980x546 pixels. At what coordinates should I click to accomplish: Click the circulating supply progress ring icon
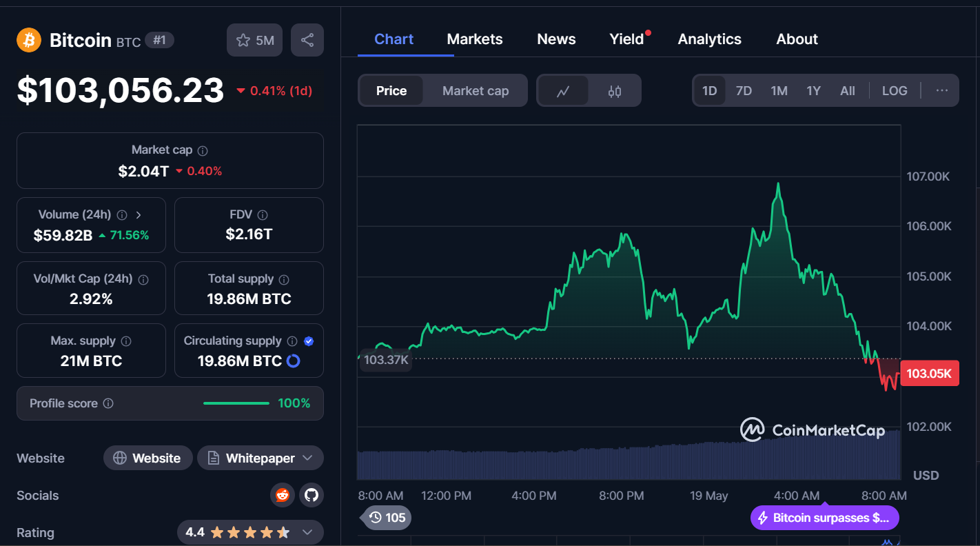(x=293, y=361)
